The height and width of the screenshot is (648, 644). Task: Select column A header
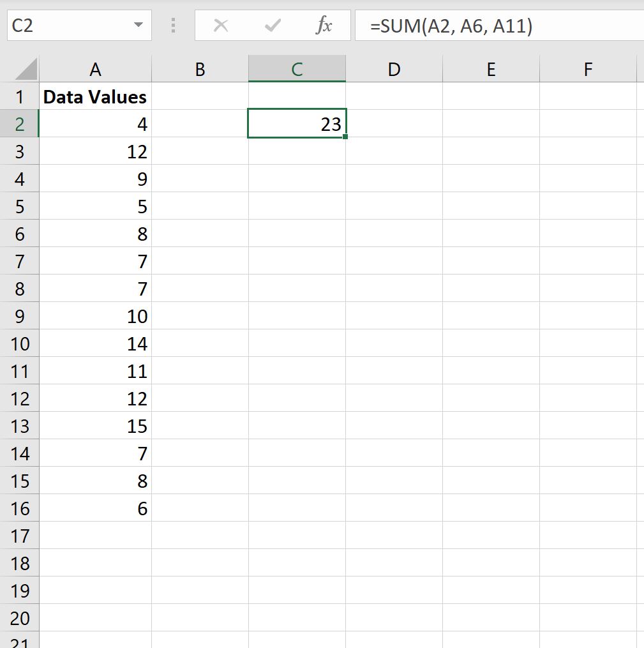[x=94, y=68]
